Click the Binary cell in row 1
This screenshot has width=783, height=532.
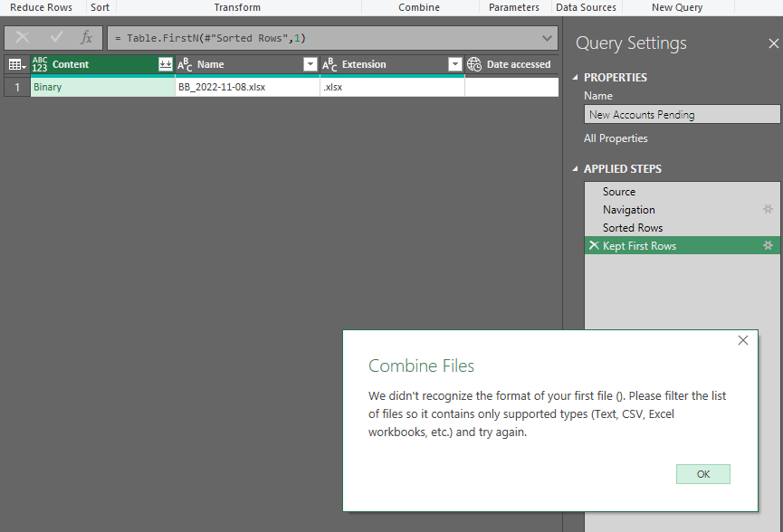[103, 87]
